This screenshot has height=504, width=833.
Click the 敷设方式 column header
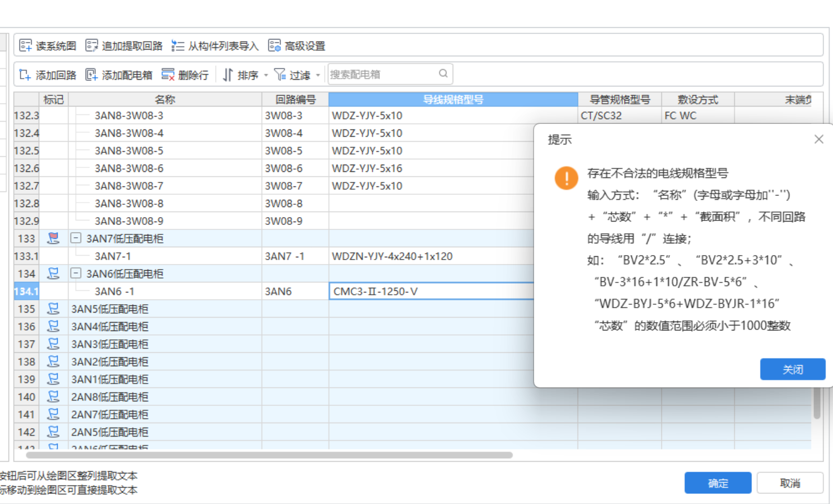tap(698, 99)
